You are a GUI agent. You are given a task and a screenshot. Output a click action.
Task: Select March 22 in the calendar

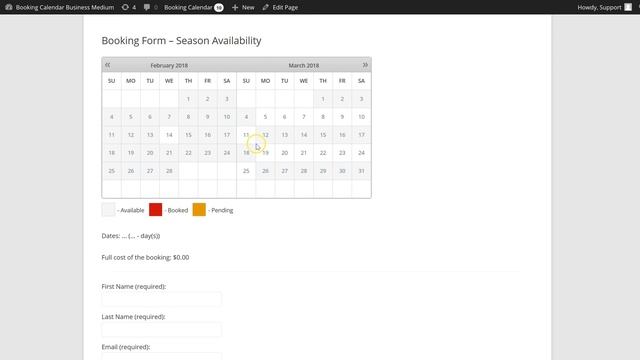click(323, 153)
